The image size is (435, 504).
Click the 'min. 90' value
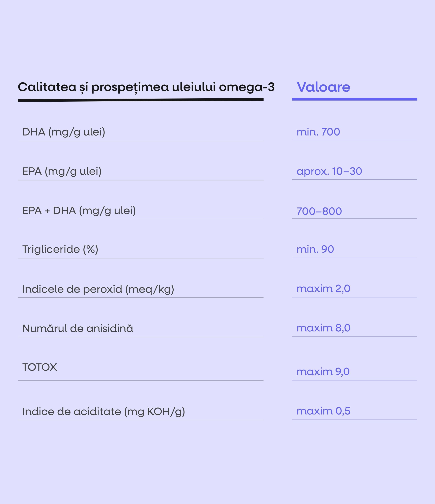tap(315, 249)
